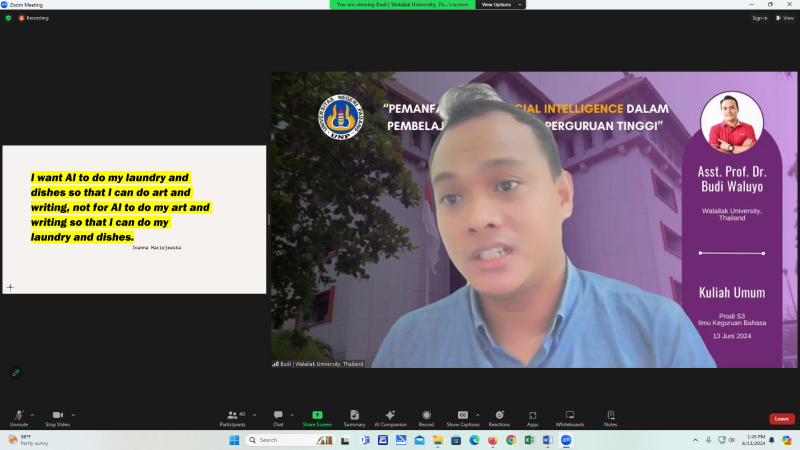Click the Share Screen button
Image resolution: width=800 pixels, height=450 pixels.
[317, 418]
